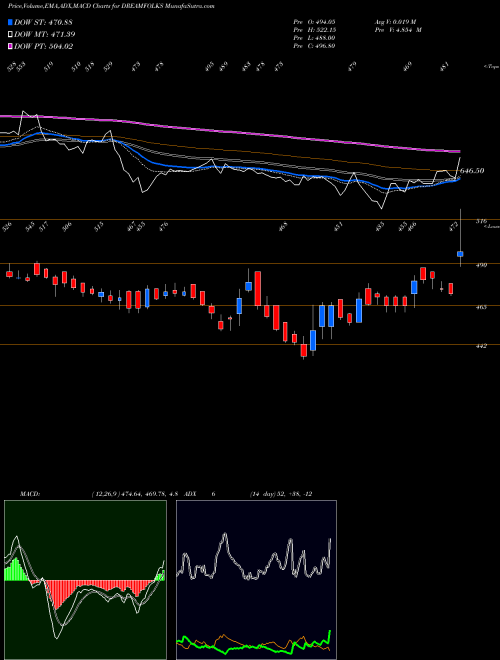Click the latest blue candlestick near 499
This screenshot has height=660, width=500.
pyautogui.click(x=460, y=254)
